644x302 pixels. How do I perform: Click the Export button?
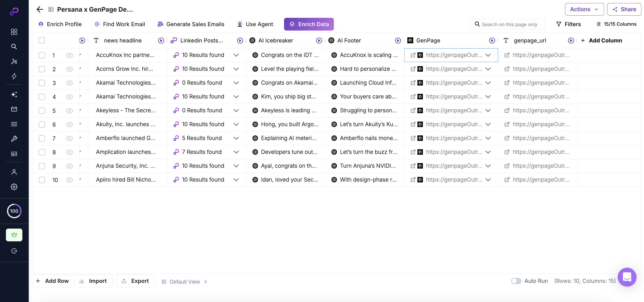click(136, 281)
